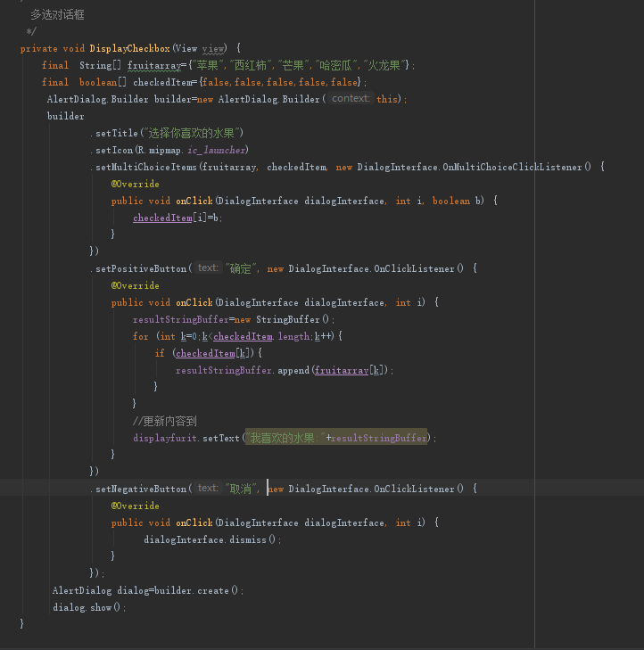644x650 pixels.
Task: Click StringBuffer in the new StringBuffer() call
Action: pyautogui.click(x=288, y=319)
